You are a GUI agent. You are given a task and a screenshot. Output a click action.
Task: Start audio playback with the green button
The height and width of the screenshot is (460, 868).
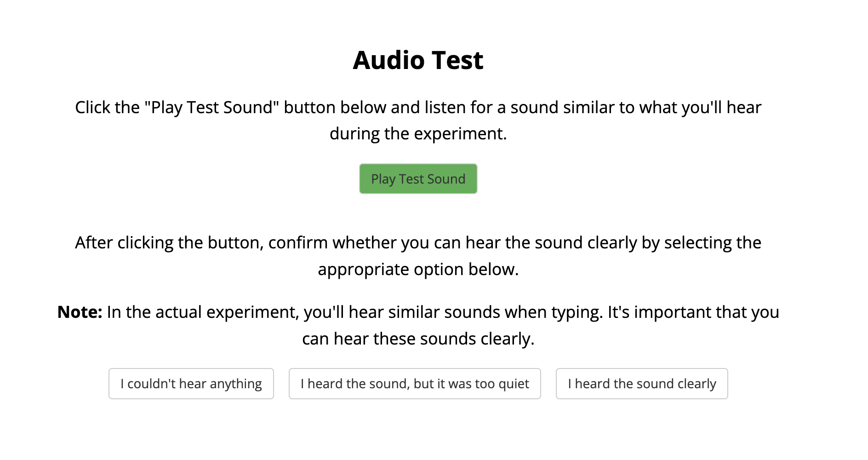pos(418,179)
